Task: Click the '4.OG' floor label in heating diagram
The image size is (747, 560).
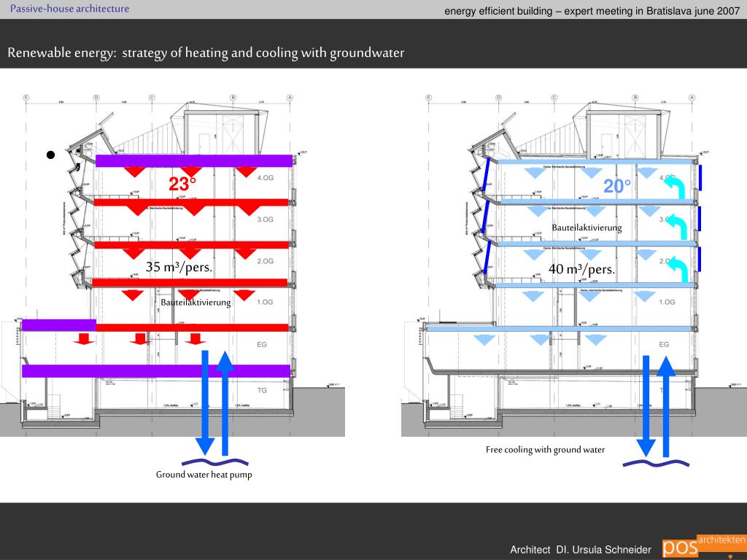Action: click(x=266, y=178)
